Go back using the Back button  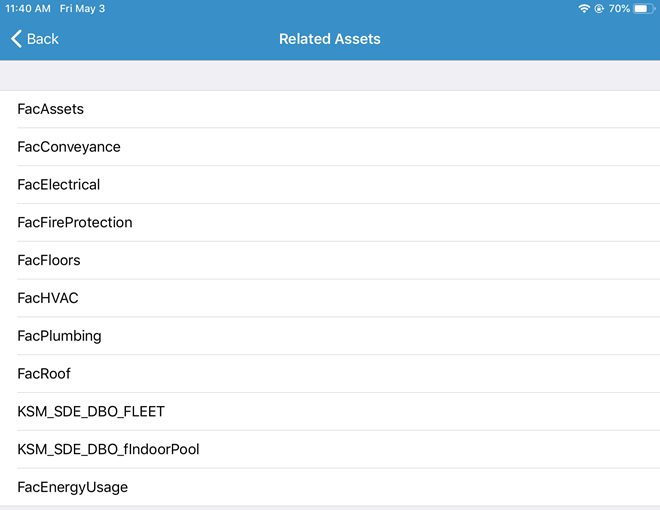click(x=35, y=39)
